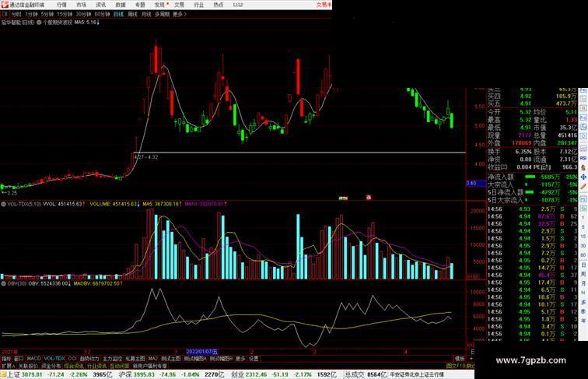Image resolution: width=588 pixels, height=379 pixels.
Task: Click the 上证 index in status bar
Action: coord(13,374)
